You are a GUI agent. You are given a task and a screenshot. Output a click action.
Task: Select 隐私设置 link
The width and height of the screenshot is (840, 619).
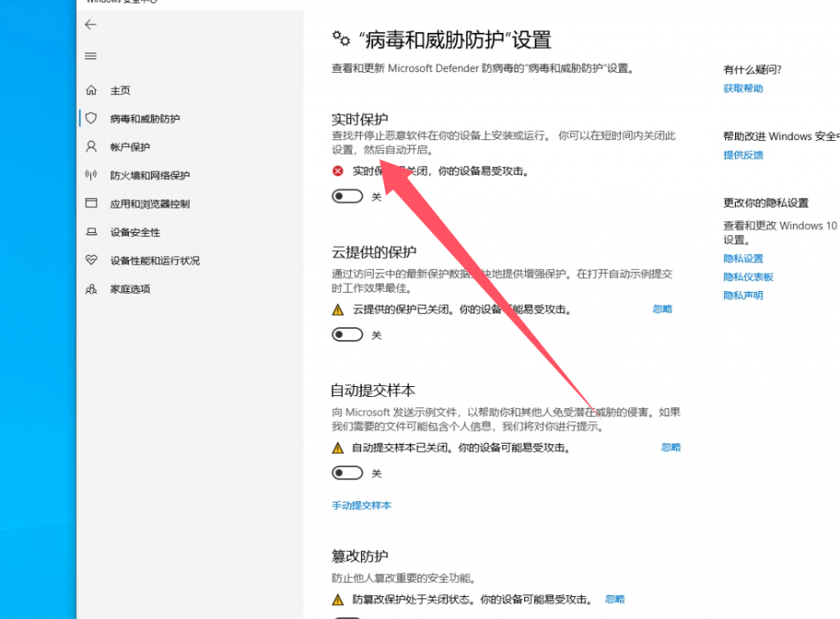coord(742,258)
